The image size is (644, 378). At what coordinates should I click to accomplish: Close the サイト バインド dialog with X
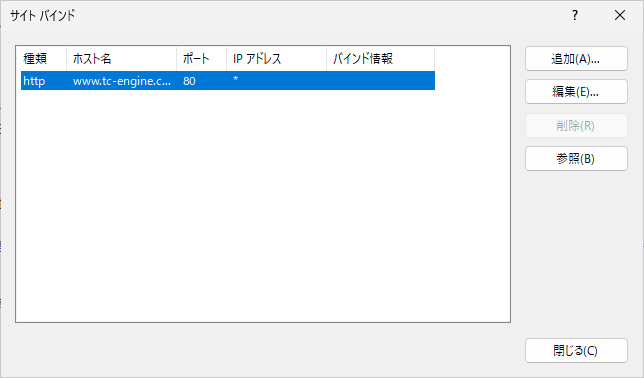620,16
